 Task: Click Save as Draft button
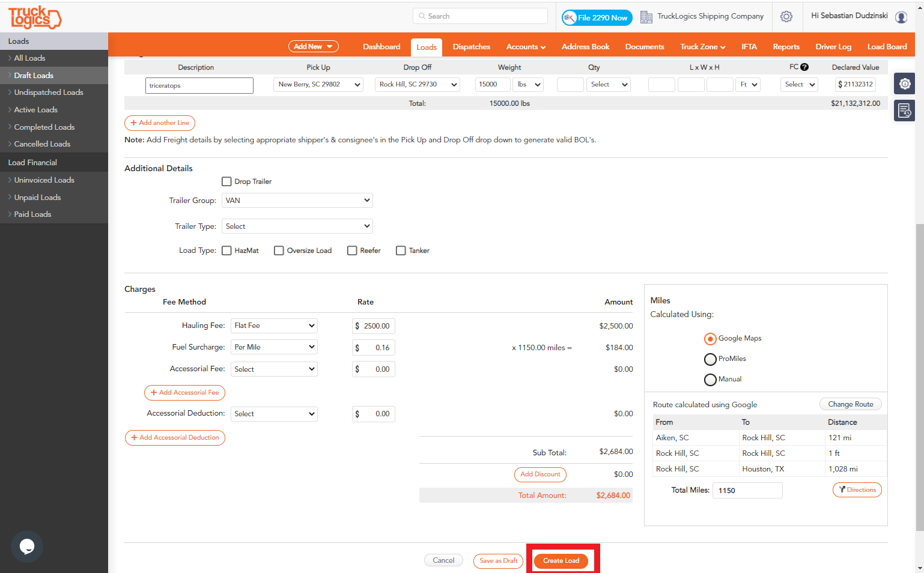click(499, 561)
